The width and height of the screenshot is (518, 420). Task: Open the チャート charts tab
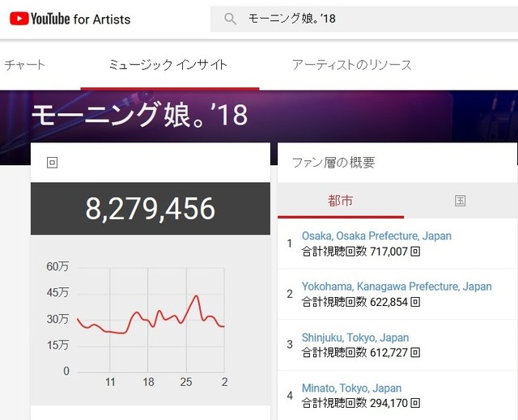click(24, 65)
